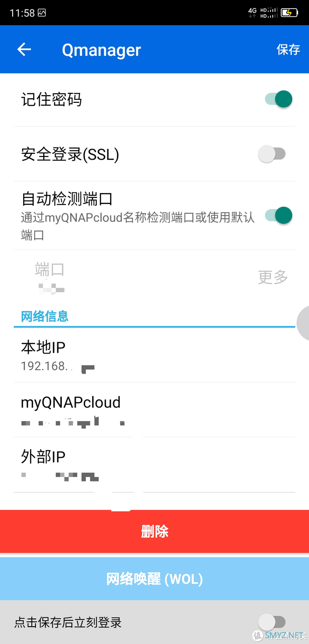The width and height of the screenshot is (309, 644).
Task: Select the myQNAPcloud entry
Action: (154, 410)
